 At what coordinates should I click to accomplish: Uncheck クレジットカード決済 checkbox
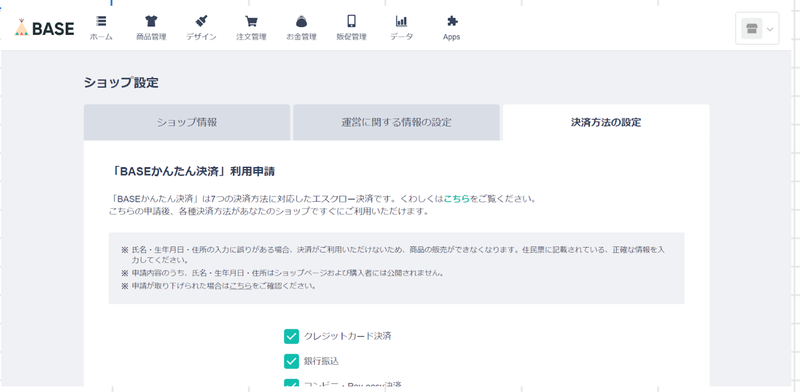[x=291, y=336]
